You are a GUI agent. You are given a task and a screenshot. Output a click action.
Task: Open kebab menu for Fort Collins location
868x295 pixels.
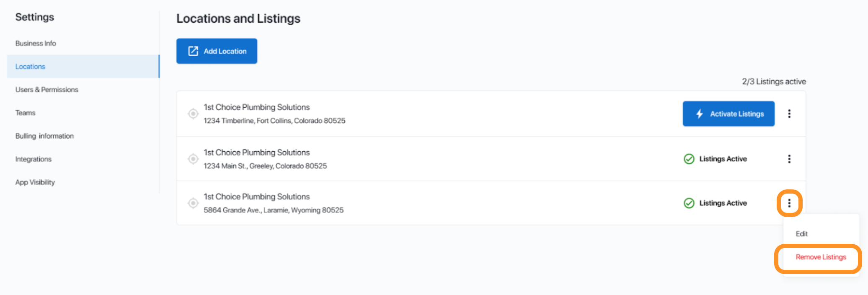pos(789,114)
